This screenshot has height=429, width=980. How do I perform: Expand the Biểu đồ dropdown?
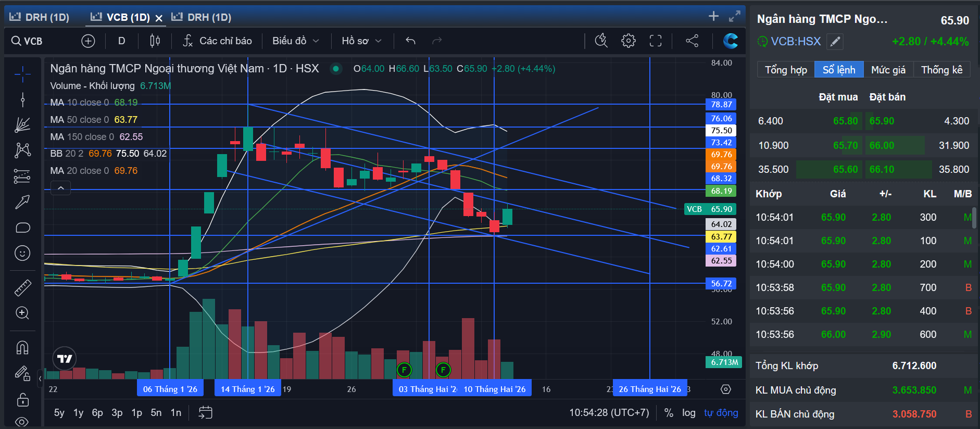tap(295, 41)
